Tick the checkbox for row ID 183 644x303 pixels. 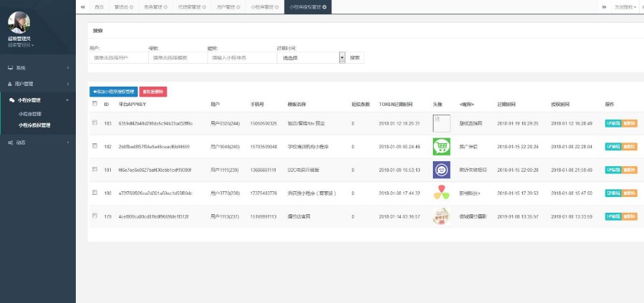click(x=94, y=123)
